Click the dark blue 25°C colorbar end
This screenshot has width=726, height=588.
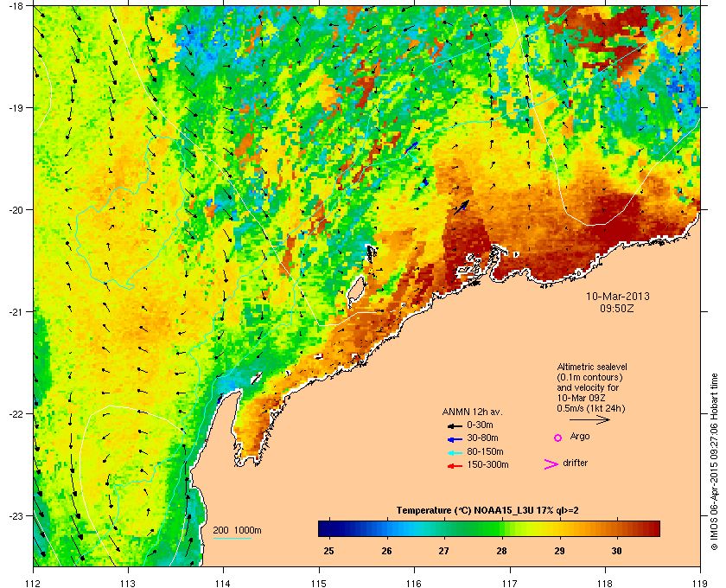pos(324,528)
